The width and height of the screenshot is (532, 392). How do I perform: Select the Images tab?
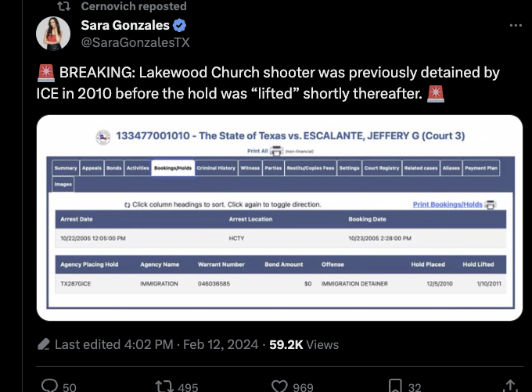click(x=63, y=185)
